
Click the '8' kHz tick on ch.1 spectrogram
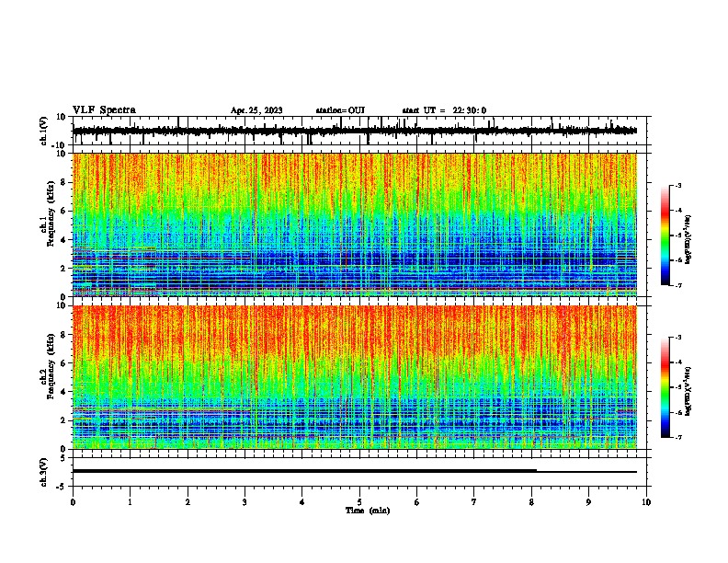point(63,182)
